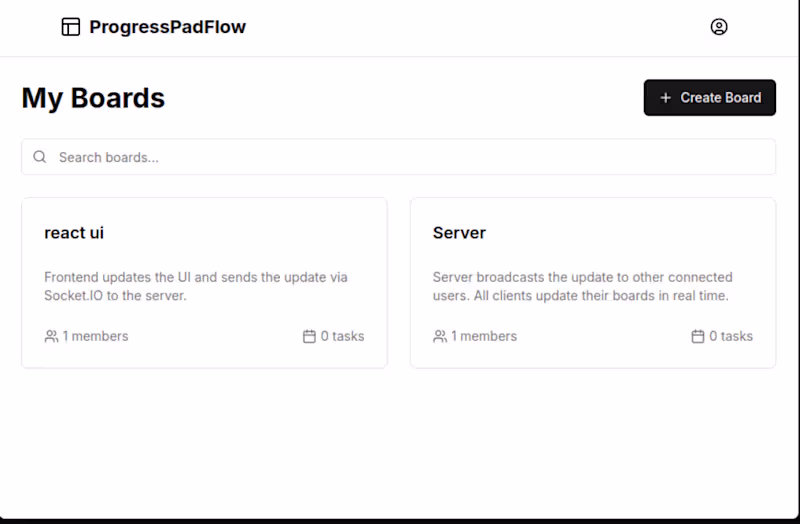This screenshot has height=524, width=800.
Task: Click the ProgressPadFlow brand name
Action: (167, 27)
